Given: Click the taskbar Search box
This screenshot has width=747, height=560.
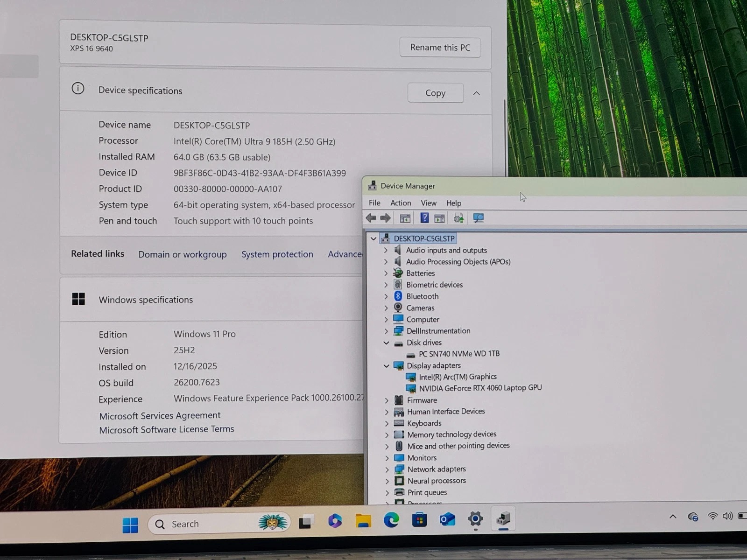Looking at the screenshot, I should click(x=210, y=524).
